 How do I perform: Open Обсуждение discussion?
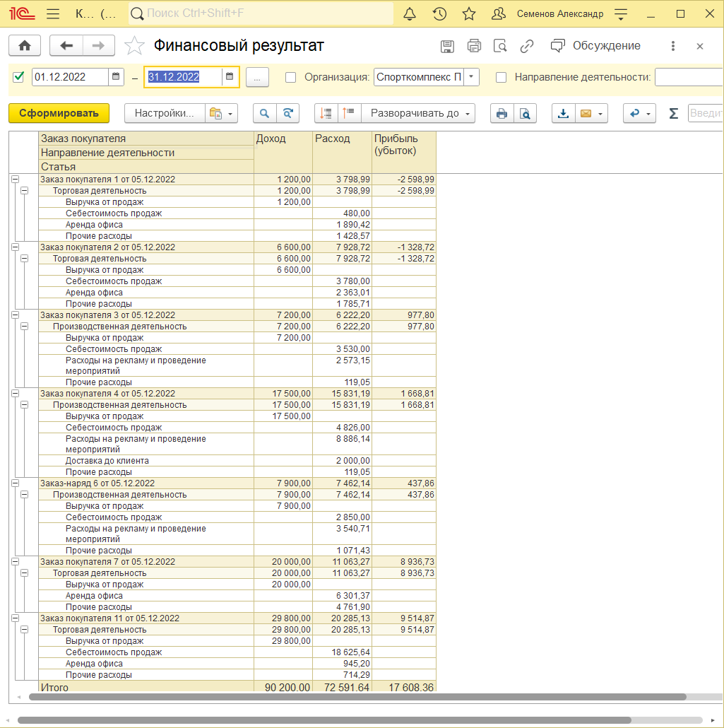point(595,45)
